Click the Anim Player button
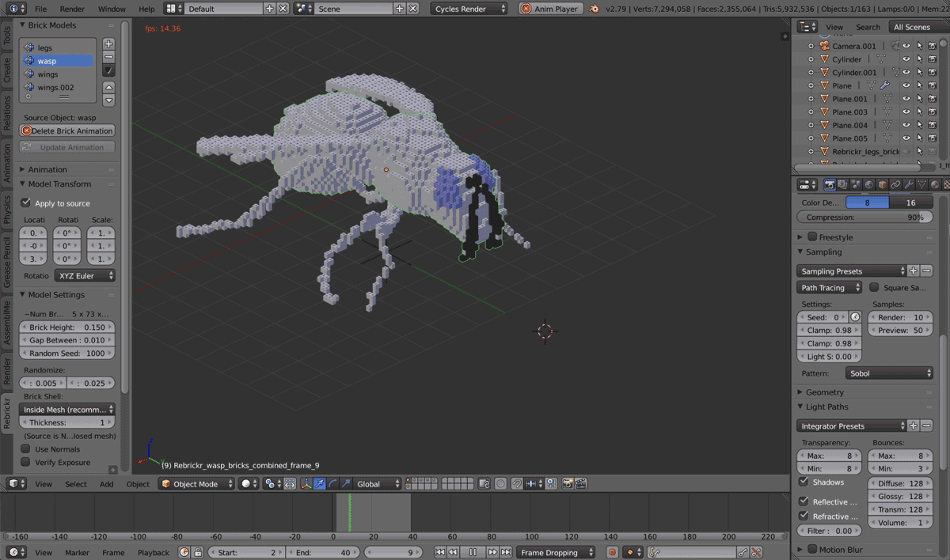 tap(551, 9)
